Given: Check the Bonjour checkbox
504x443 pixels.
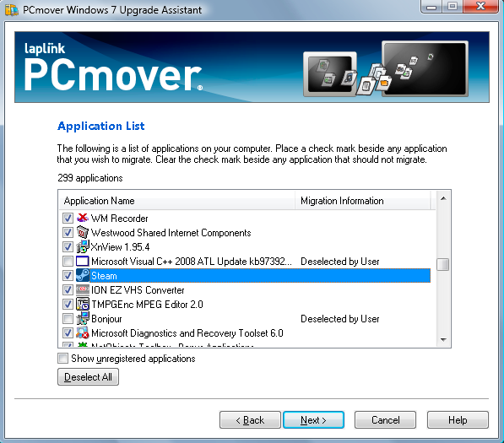Looking at the screenshot, I should tap(68, 318).
